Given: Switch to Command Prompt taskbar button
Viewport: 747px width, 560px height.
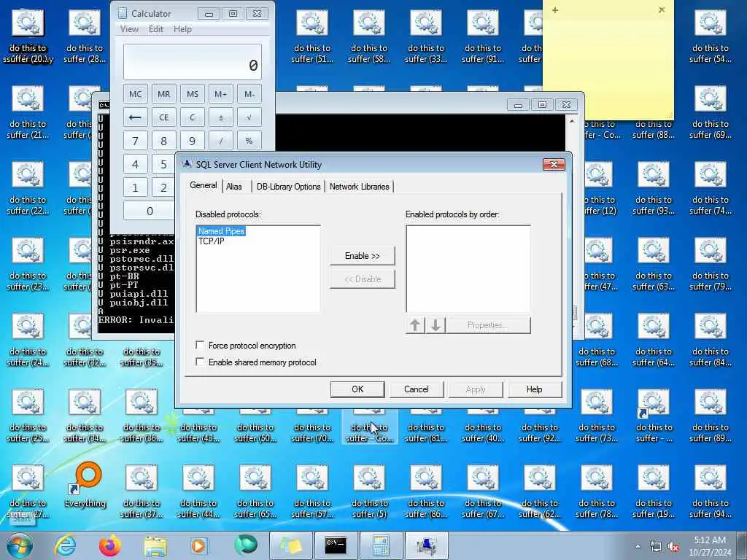Looking at the screenshot, I should 336,545.
